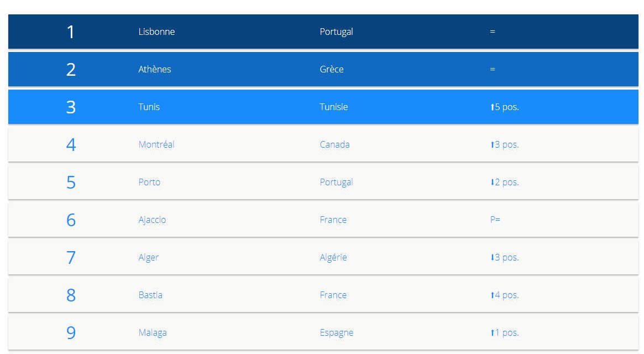Select the Malaga city link
This screenshot has width=644, height=354.
153,333
